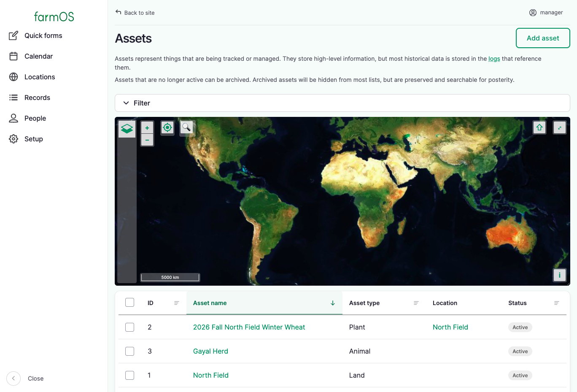Screen dimensions: 577x392
Task: Go back to site
Action: pyautogui.click(x=135, y=13)
